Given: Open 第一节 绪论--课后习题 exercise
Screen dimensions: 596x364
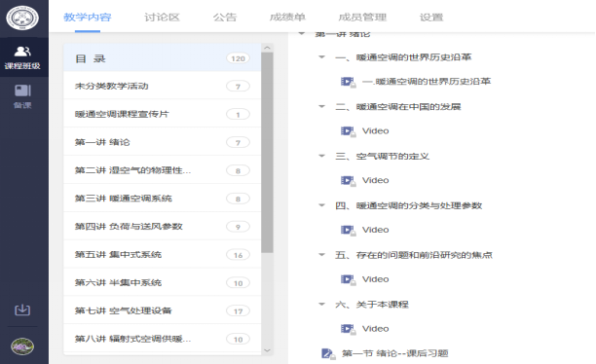Looking at the screenshot, I should 395,353.
